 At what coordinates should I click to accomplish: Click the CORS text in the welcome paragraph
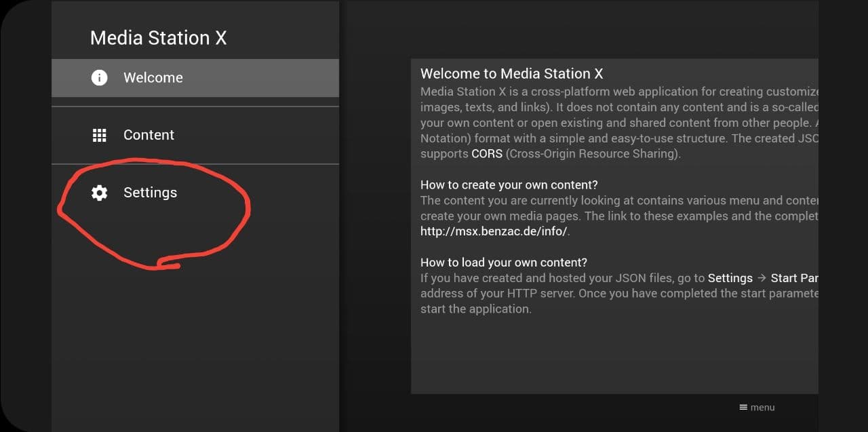[x=486, y=154]
